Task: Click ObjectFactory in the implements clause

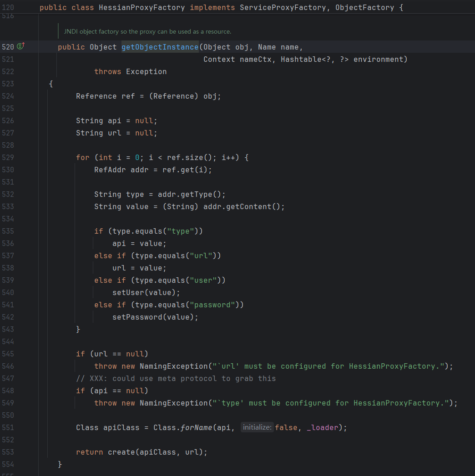Action: click(x=364, y=8)
